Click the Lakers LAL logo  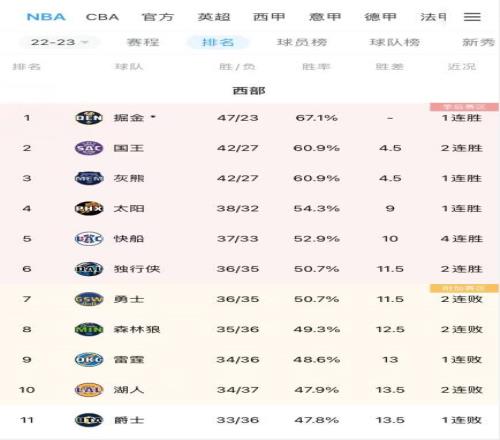point(89,390)
